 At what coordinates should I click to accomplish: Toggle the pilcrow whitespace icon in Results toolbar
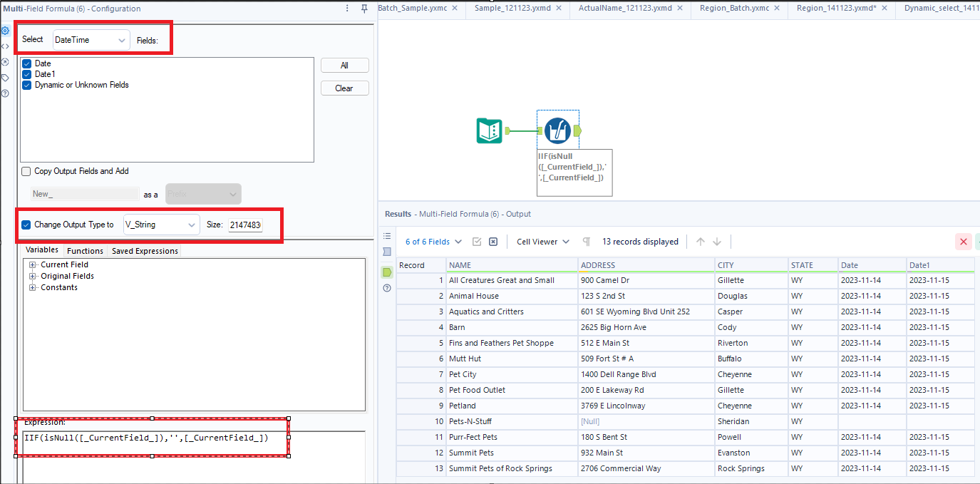(586, 242)
